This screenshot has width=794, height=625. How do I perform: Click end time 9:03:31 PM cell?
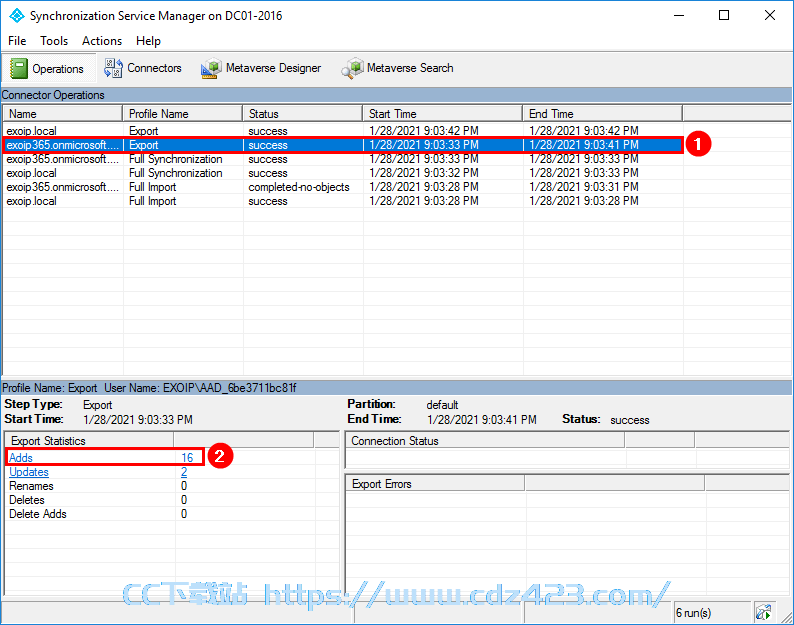(584, 187)
